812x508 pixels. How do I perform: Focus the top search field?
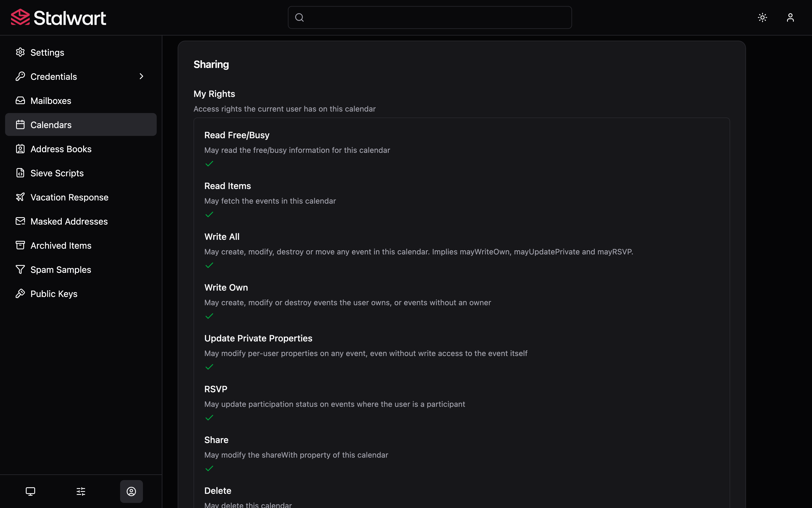430,18
